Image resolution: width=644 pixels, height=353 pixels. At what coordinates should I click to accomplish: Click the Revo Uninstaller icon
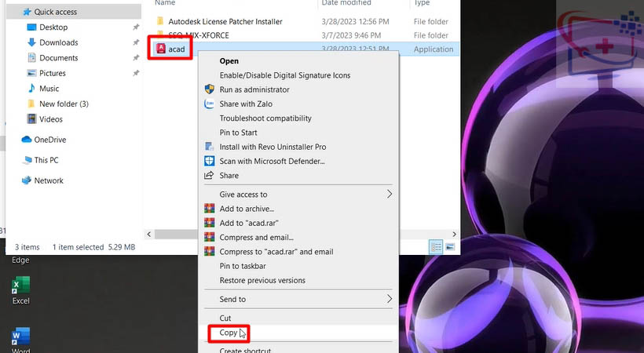pos(210,147)
